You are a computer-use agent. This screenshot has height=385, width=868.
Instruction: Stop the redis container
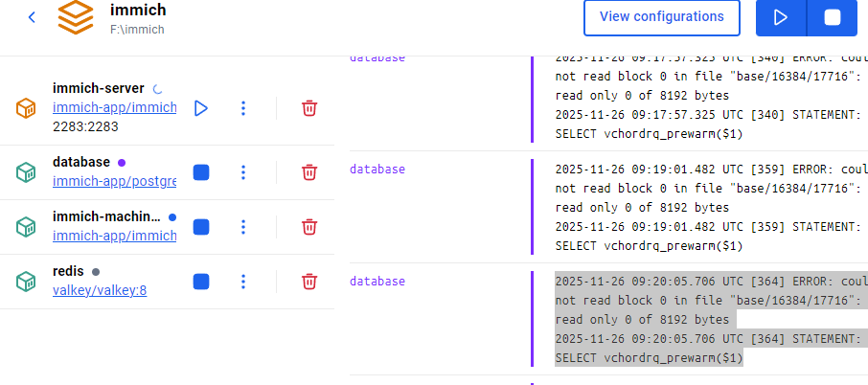tap(201, 282)
